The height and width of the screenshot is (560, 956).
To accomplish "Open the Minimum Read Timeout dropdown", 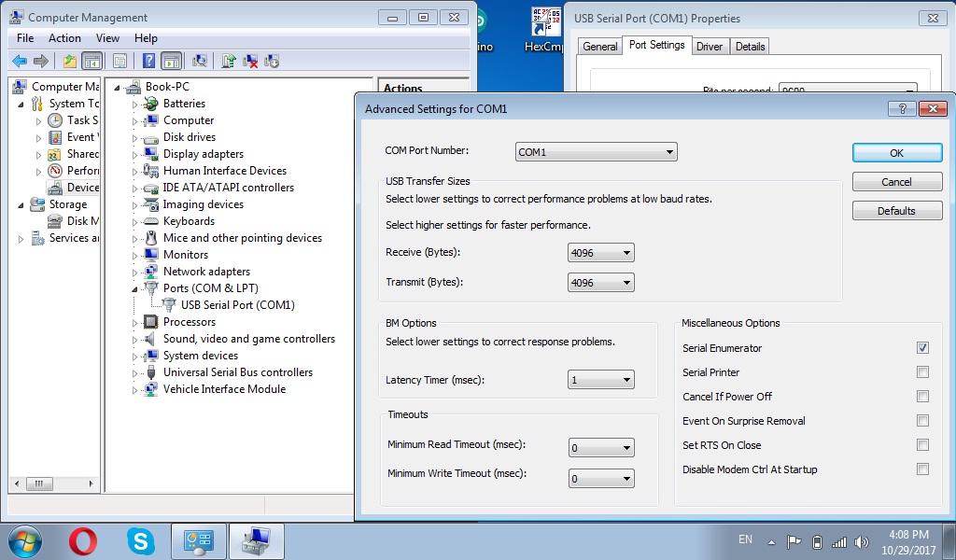I will pyautogui.click(x=601, y=447).
